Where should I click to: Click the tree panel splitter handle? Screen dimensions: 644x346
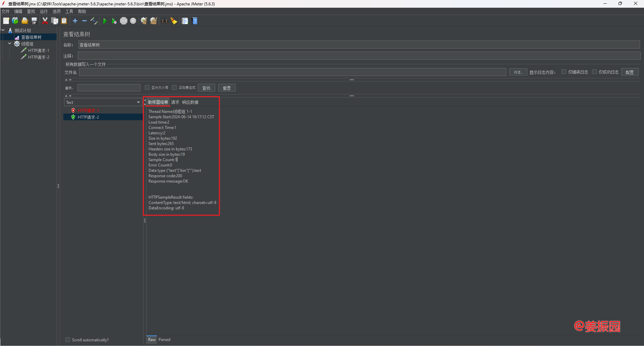(58, 186)
